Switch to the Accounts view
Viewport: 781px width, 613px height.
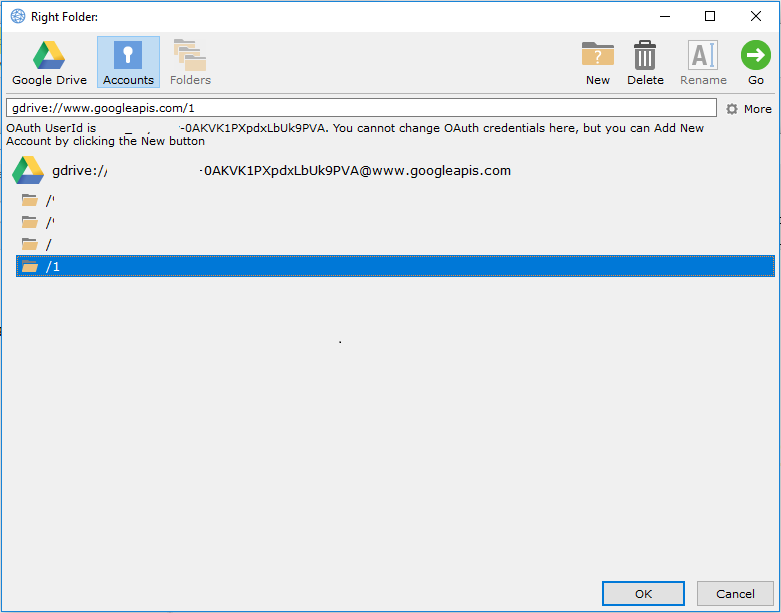(x=128, y=62)
